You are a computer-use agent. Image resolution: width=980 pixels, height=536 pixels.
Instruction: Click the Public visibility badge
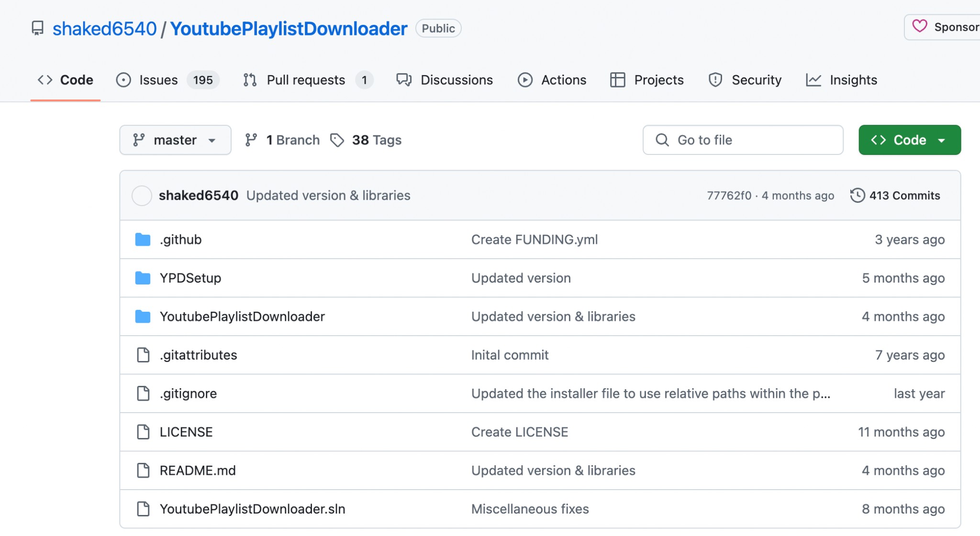tap(438, 28)
